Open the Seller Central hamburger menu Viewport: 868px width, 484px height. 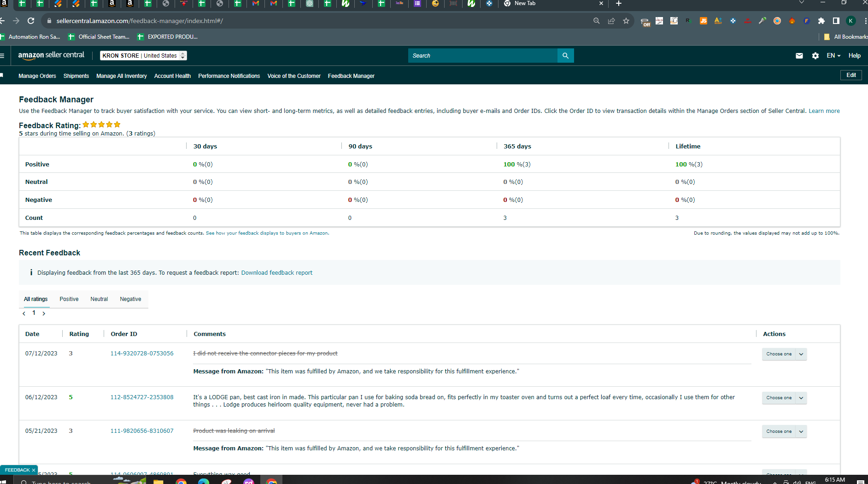click(x=2, y=56)
